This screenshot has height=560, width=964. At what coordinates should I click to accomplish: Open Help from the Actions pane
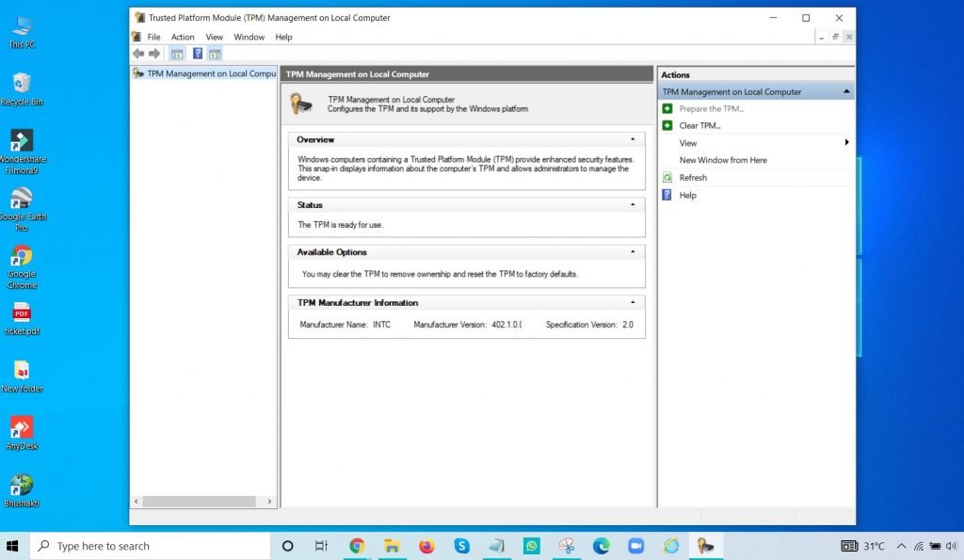[687, 195]
